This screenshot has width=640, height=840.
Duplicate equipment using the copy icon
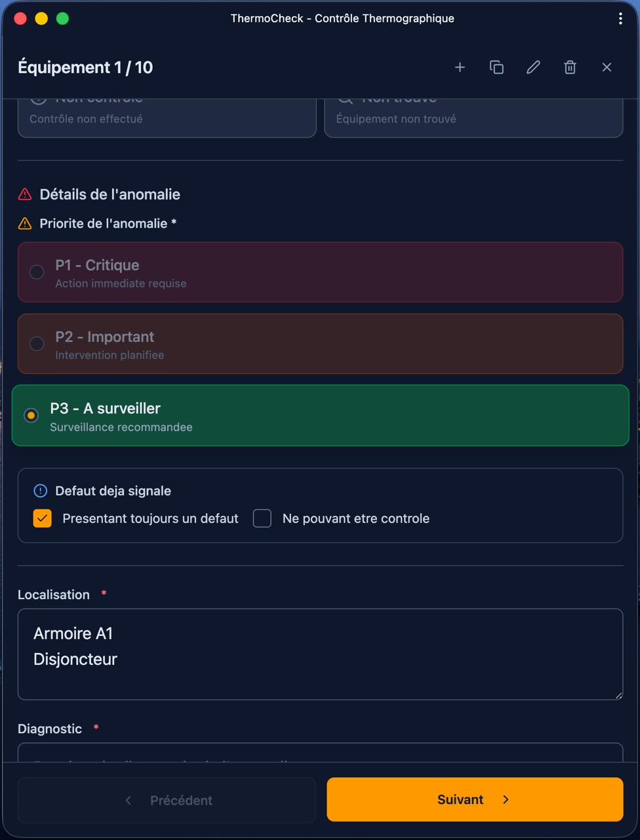click(496, 67)
